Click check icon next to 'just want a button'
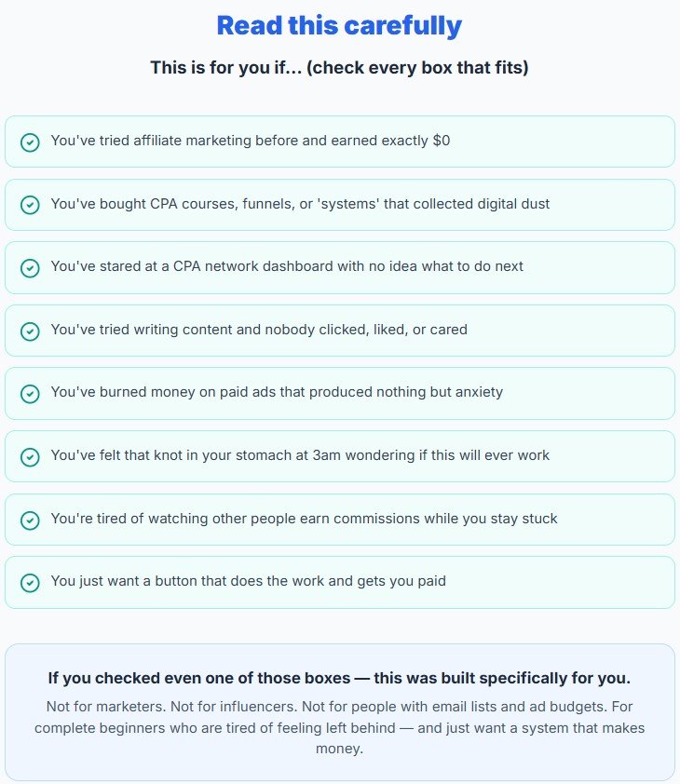 [x=30, y=583]
